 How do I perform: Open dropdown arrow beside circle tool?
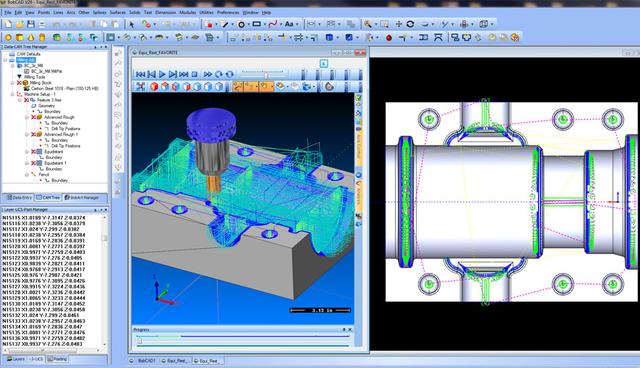tap(248, 24)
